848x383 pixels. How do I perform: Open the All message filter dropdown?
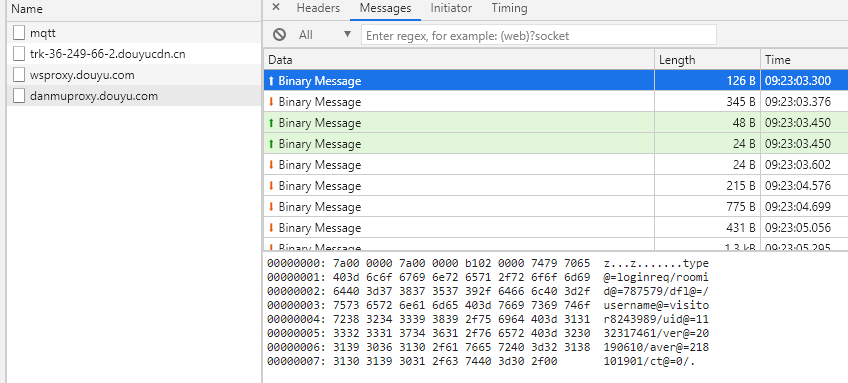click(325, 35)
